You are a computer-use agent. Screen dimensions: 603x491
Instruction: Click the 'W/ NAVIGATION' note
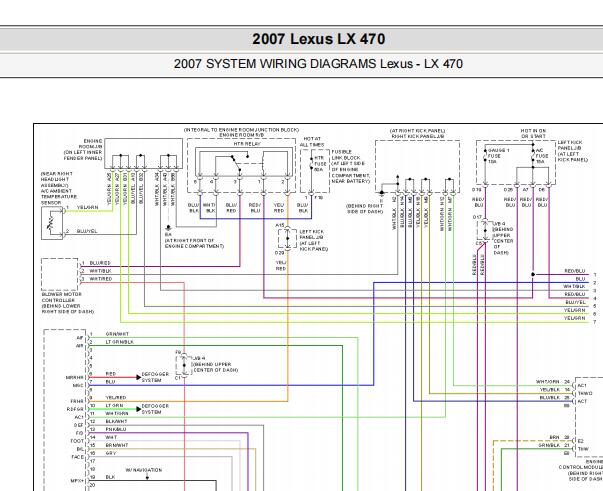(x=144, y=470)
